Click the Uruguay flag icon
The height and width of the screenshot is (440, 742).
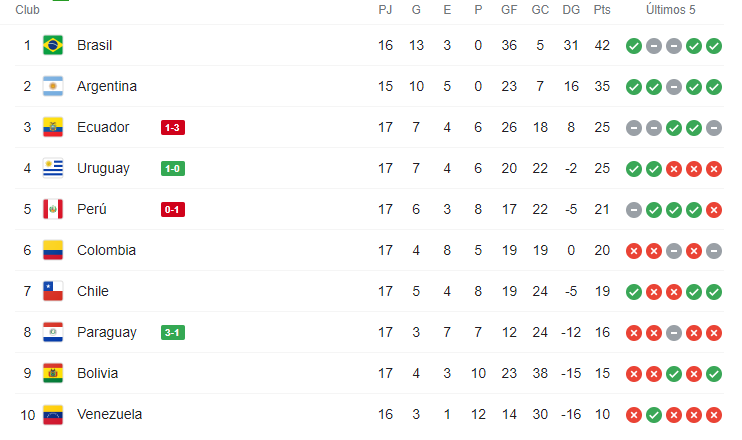click(x=53, y=168)
